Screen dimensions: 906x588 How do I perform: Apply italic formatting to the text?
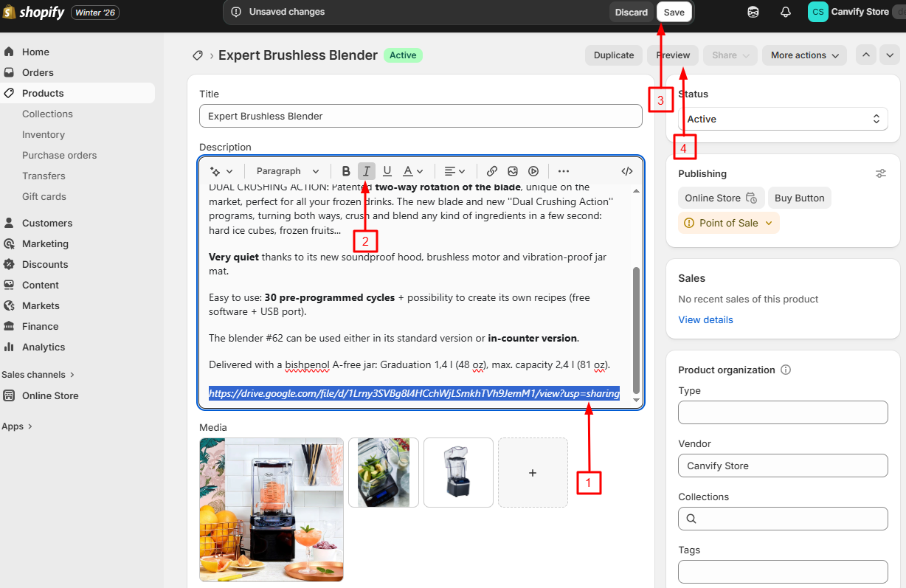pos(366,170)
